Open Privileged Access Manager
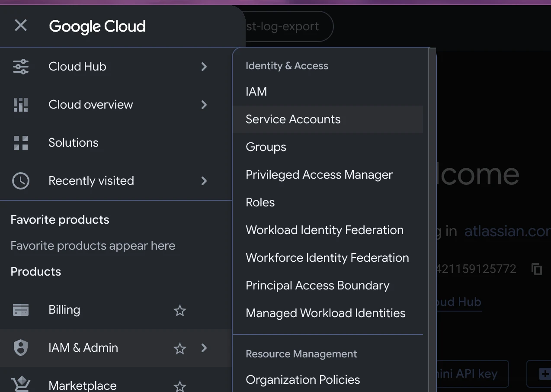Screen dimensions: 551x392 tap(328, 175)
